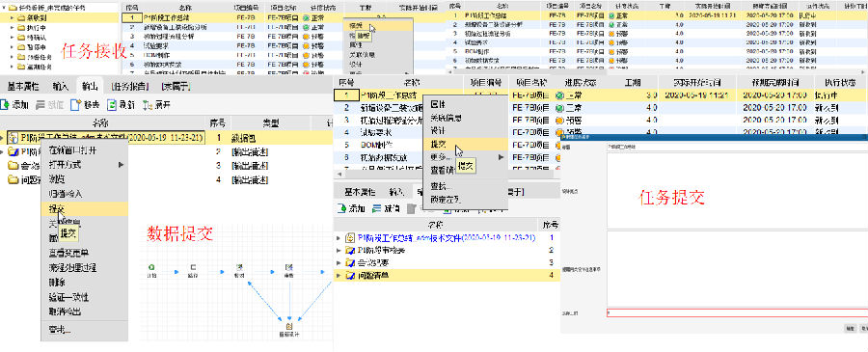Open the 打开方式 submenu in 数据提交 context menu
Image resolution: width=868 pixels, height=352 pixels.
click(x=85, y=164)
